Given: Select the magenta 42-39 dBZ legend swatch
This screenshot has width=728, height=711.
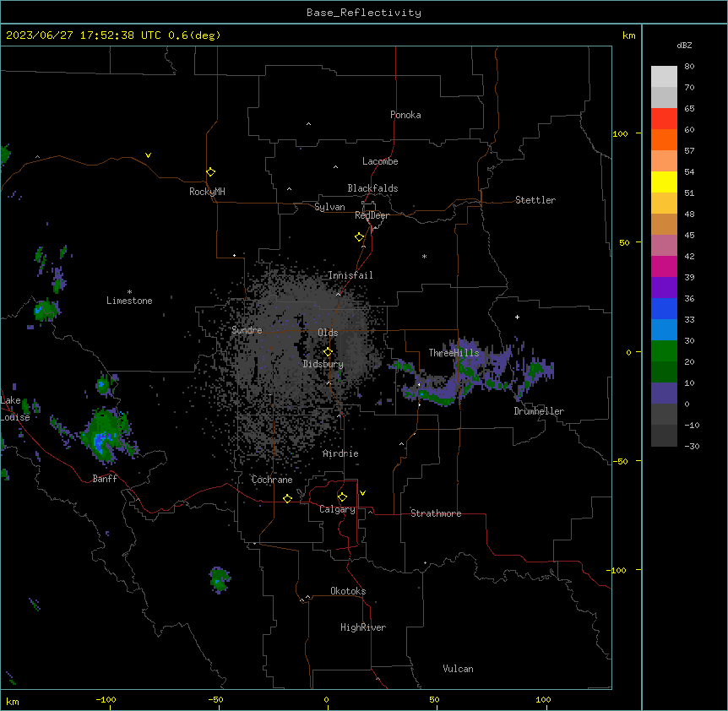Looking at the screenshot, I should point(664,266).
